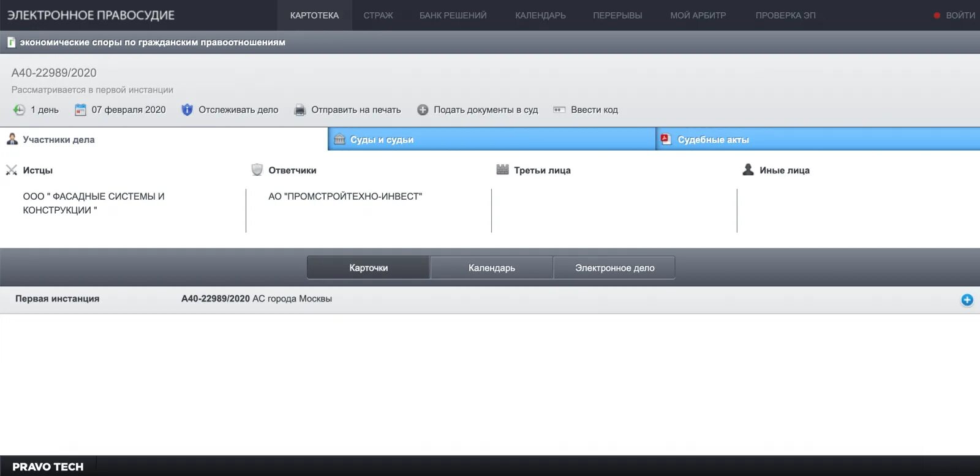Click the Третьи лица column heading

[542, 170]
